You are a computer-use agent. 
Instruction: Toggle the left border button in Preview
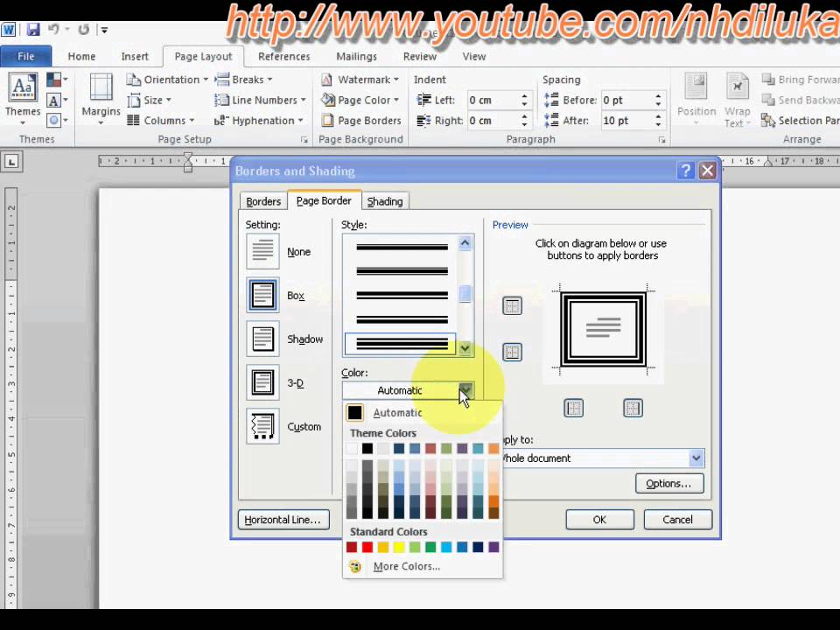pyautogui.click(x=573, y=409)
